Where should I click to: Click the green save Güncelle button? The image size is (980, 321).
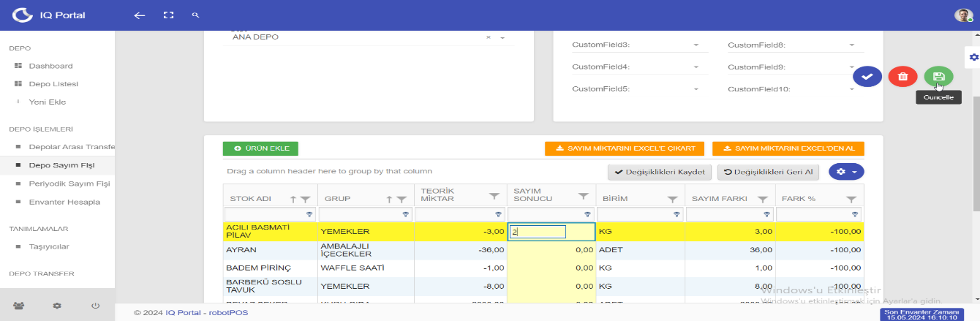tap(939, 76)
